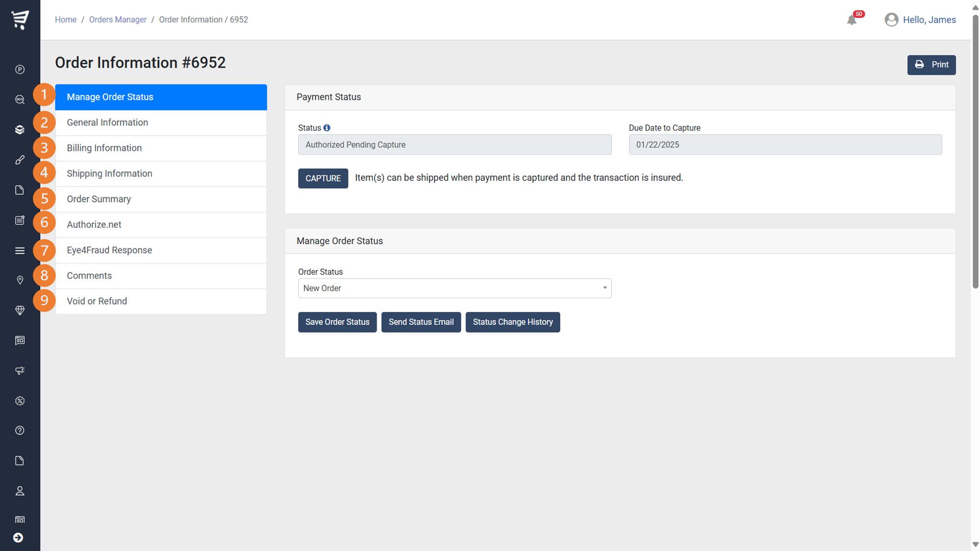The image size is (980, 551).
Task: Open the diamond sidebar icon
Action: [x=20, y=311]
